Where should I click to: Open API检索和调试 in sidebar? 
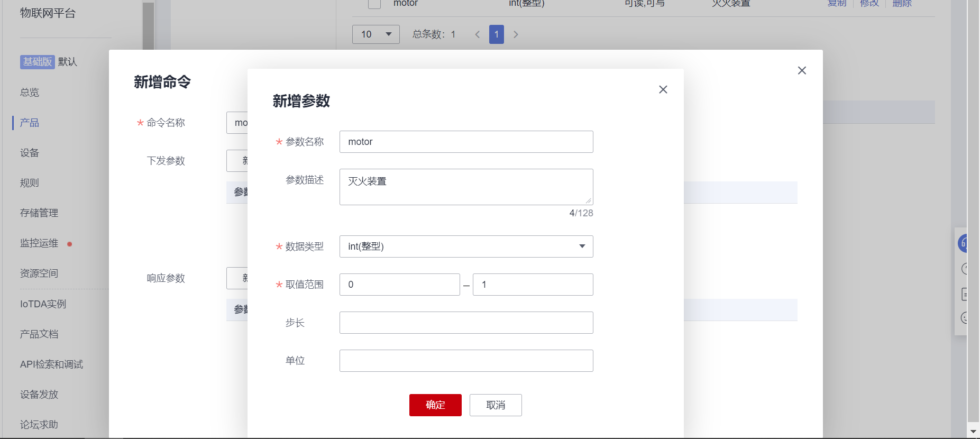click(52, 364)
